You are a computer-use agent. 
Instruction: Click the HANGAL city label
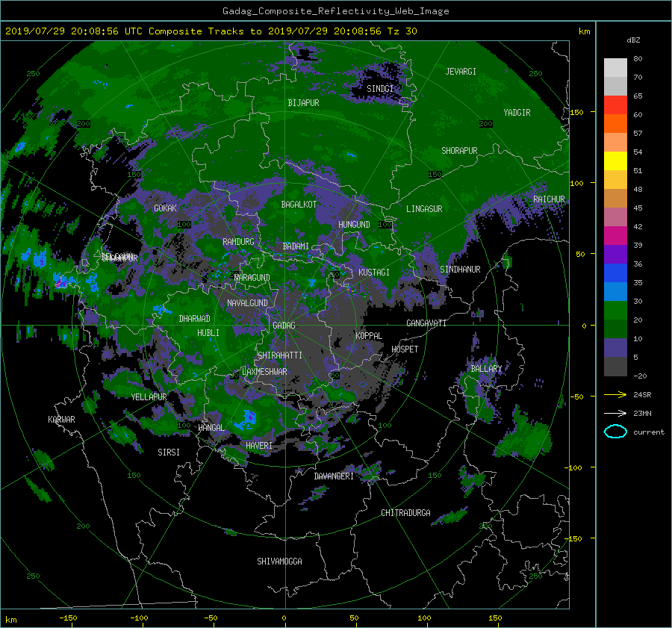[x=211, y=428]
